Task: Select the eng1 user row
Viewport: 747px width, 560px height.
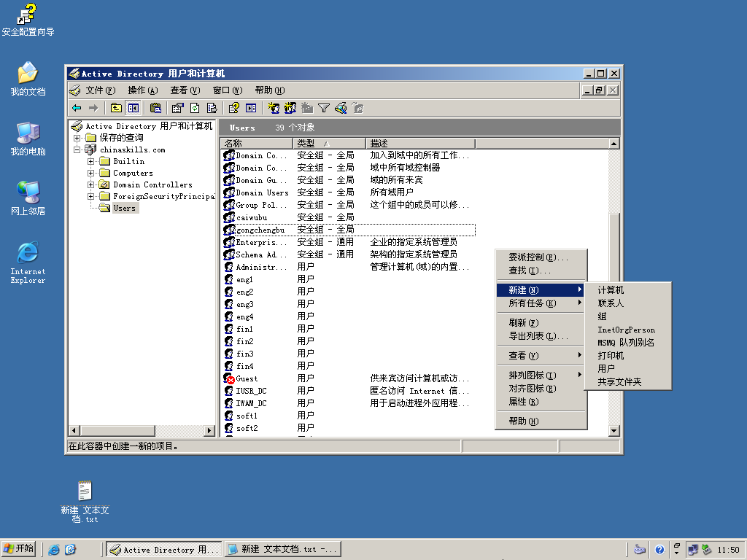Action: click(x=349, y=279)
